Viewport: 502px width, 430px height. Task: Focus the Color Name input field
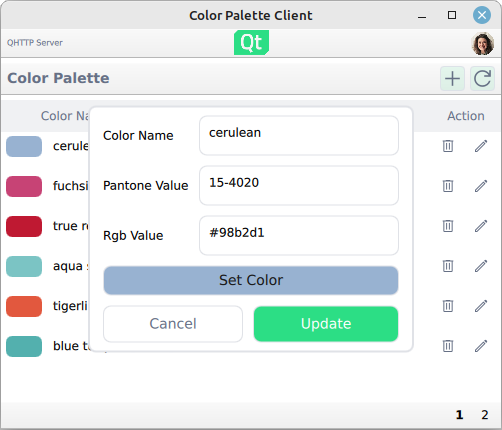coord(299,136)
